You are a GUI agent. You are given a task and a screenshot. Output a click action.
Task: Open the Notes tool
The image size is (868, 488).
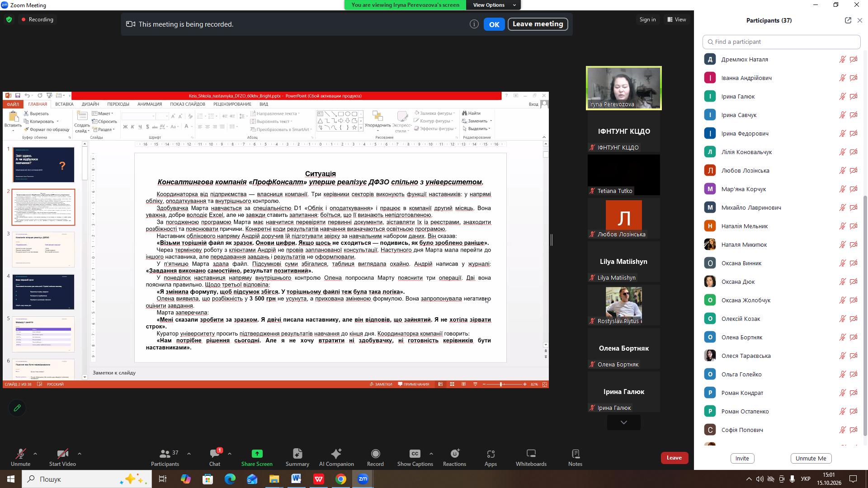click(x=575, y=457)
